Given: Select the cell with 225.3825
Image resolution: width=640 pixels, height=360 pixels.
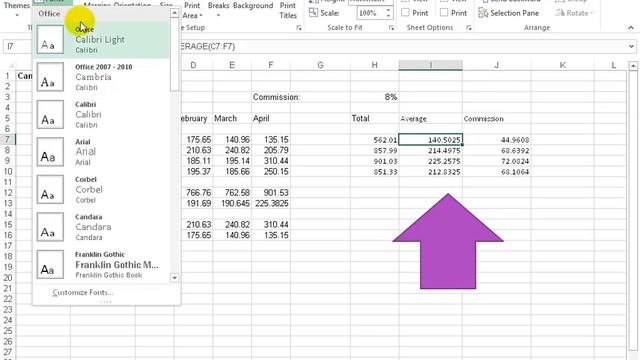Looking at the screenshot, I should [x=271, y=203].
